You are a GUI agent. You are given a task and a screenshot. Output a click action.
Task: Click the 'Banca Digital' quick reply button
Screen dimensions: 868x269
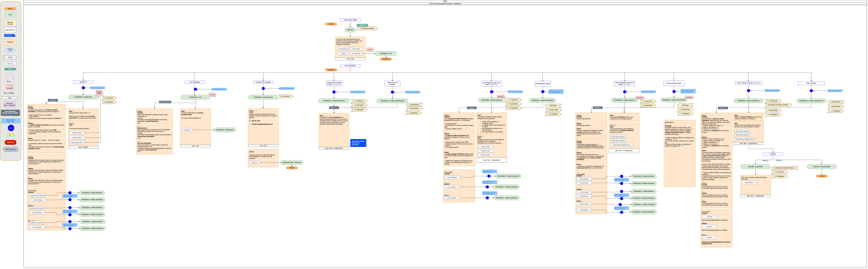point(356,49)
